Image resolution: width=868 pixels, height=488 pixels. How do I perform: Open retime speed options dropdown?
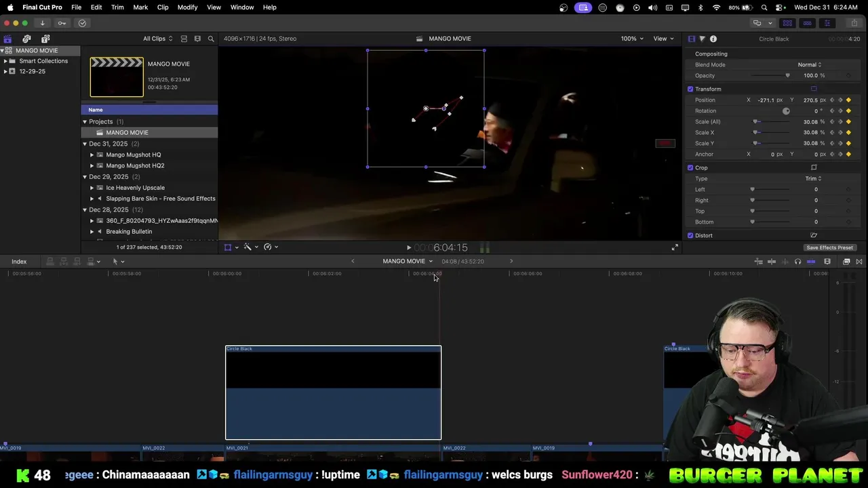click(271, 247)
